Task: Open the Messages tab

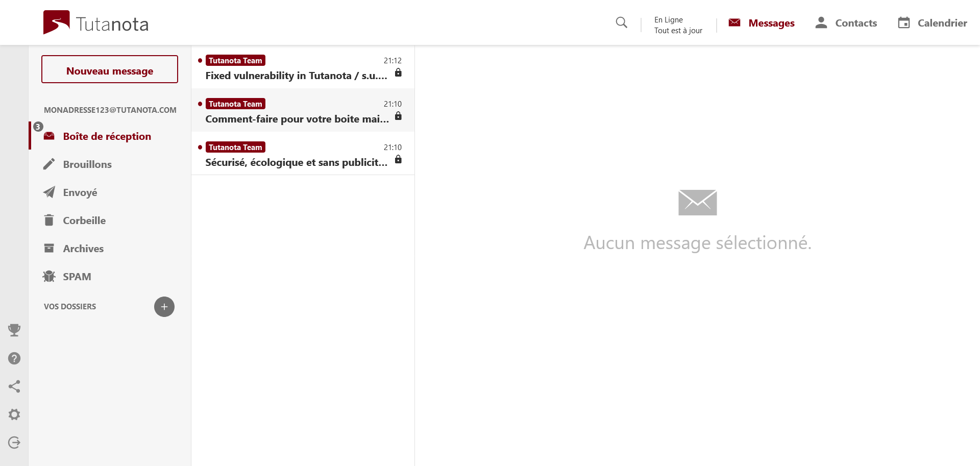Action: tap(762, 23)
